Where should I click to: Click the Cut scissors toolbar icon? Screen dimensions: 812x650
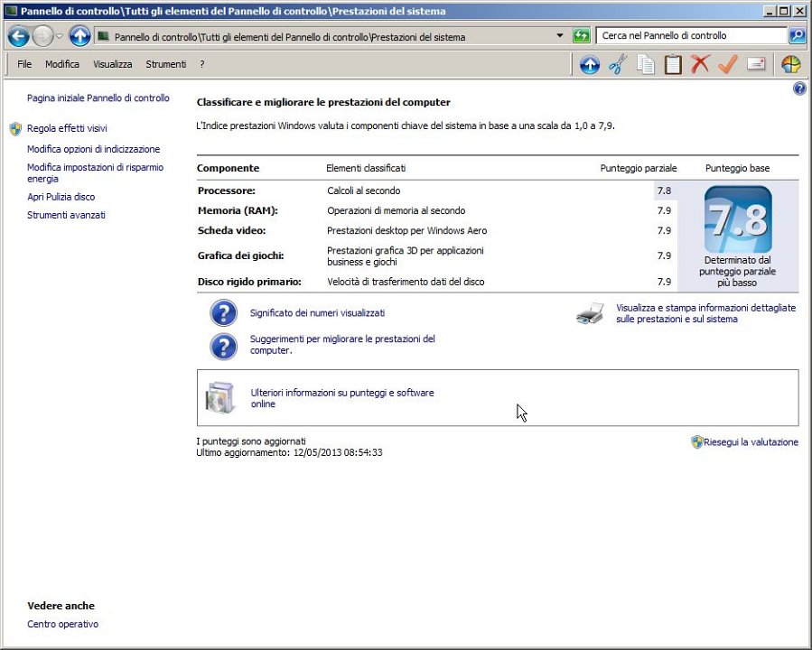point(618,65)
